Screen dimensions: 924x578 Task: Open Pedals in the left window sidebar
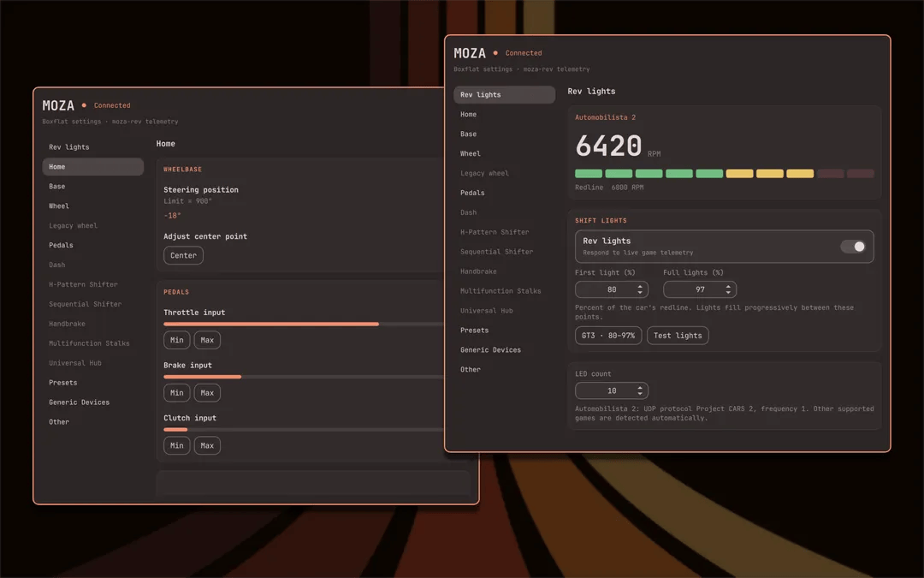pyautogui.click(x=93, y=245)
